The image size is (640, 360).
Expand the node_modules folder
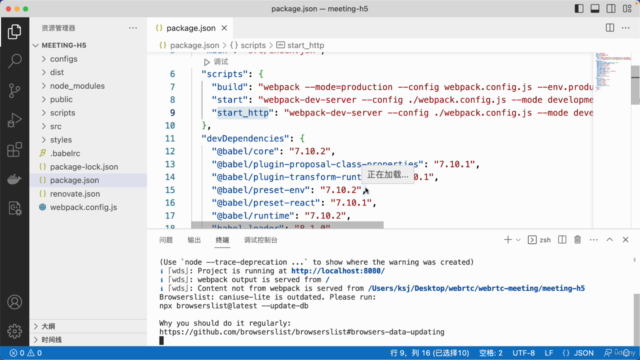pyautogui.click(x=88, y=86)
